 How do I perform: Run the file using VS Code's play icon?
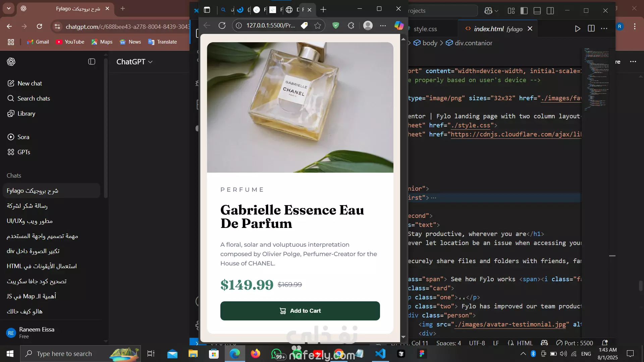577,29
